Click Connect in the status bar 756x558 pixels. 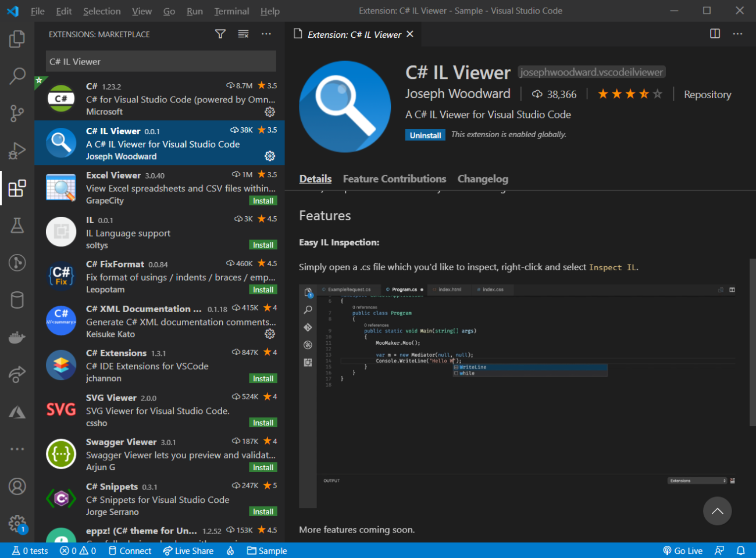tap(130, 550)
